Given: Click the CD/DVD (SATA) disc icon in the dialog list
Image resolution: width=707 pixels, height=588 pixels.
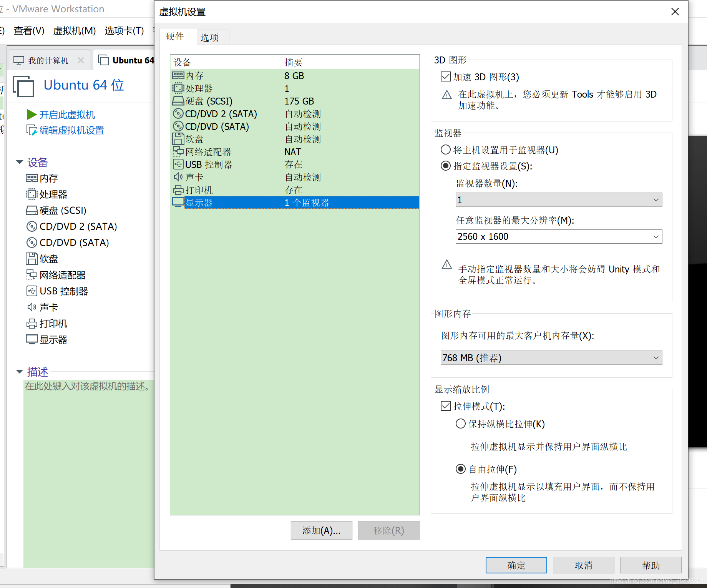Looking at the screenshot, I should pos(178,126).
